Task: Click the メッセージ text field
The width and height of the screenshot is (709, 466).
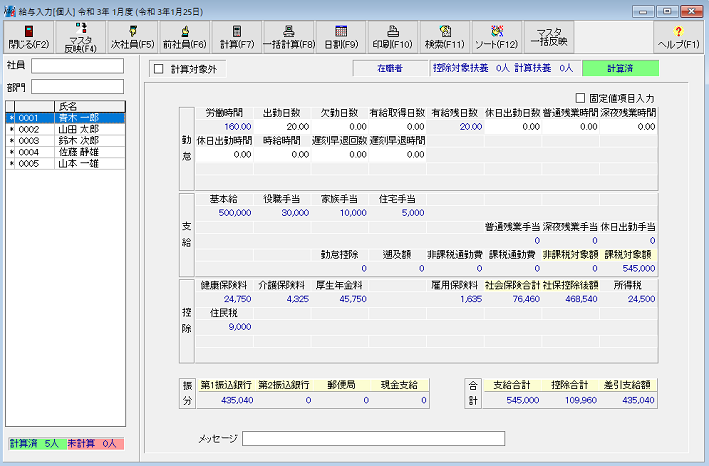Action: pos(373,438)
